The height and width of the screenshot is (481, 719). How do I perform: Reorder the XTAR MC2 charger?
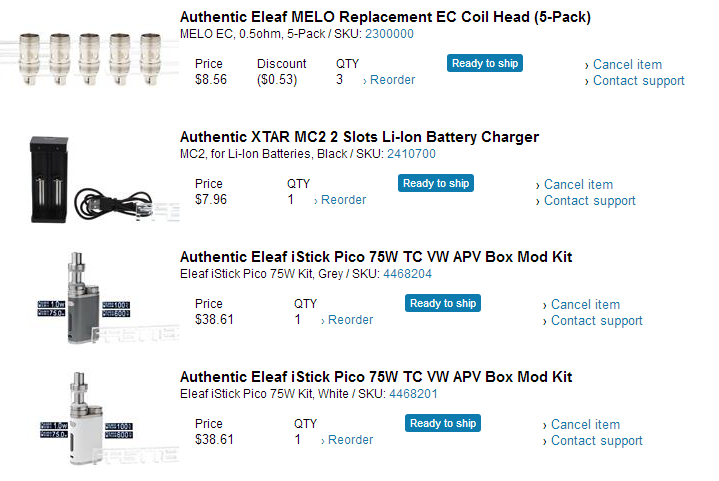tap(343, 200)
